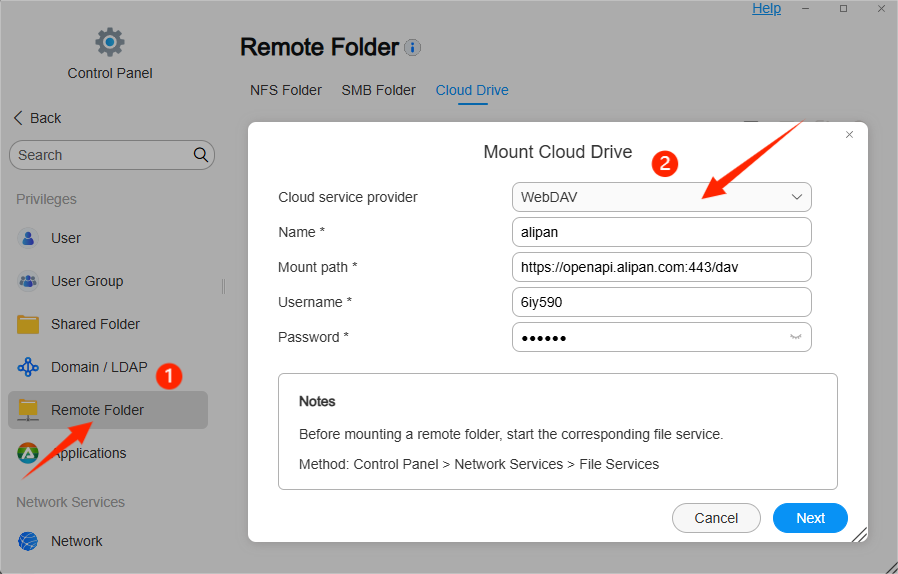The image size is (898, 574).
Task: Click the Privileges section heading
Action: click(46, 199)
